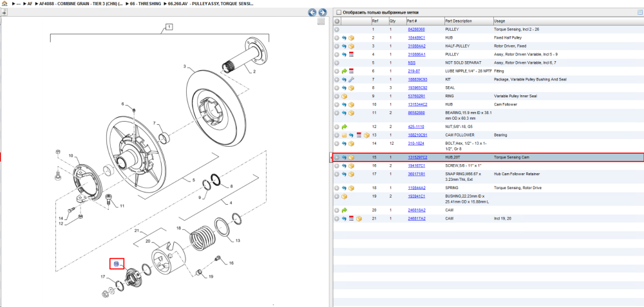The height and width of the screenshot is (307, 644).
Task: Click the add circle for PULLEY 84288360
Action: 337,30
